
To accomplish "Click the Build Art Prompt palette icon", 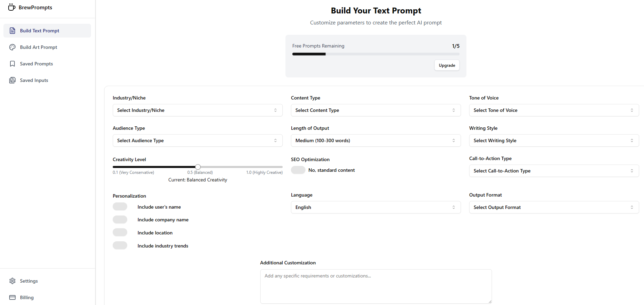I will [x=12, y=47].
